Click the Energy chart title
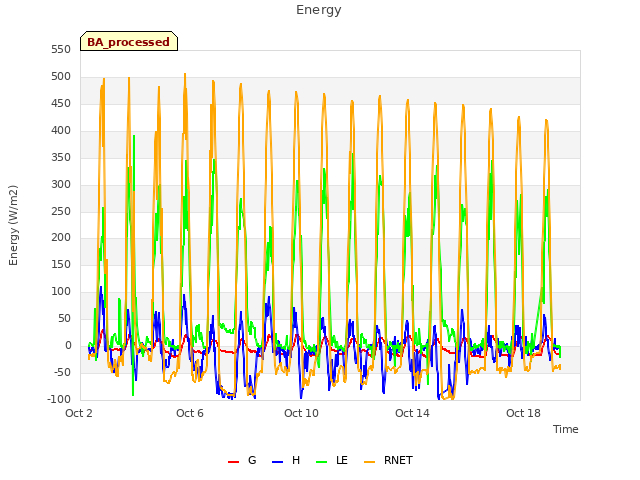640x480 pixels. point(319,10)
